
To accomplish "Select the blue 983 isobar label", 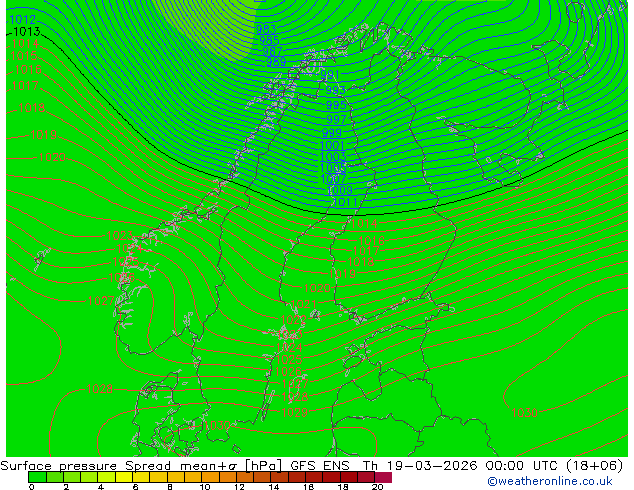I will tap(266, 29).
